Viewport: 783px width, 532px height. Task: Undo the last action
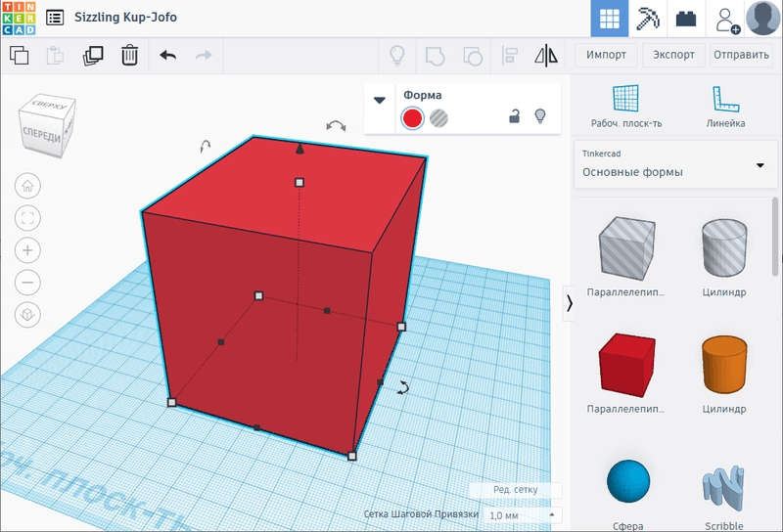pos(167,56)
